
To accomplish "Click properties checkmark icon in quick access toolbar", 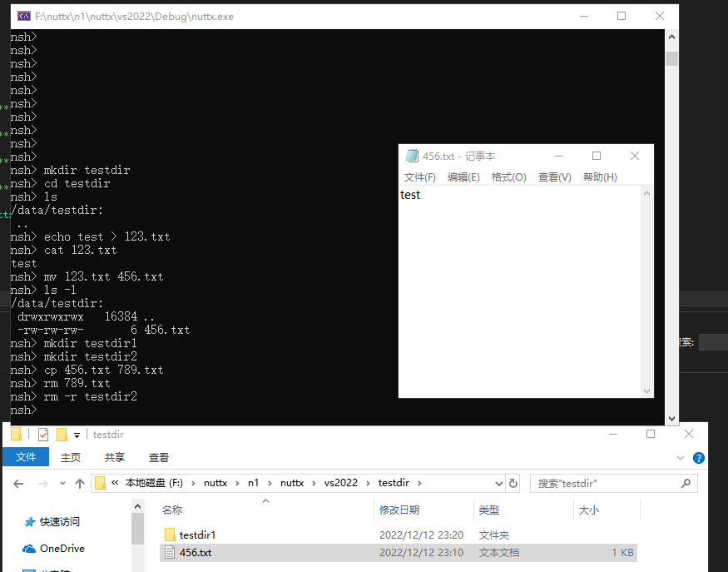I will coord(43,435).
